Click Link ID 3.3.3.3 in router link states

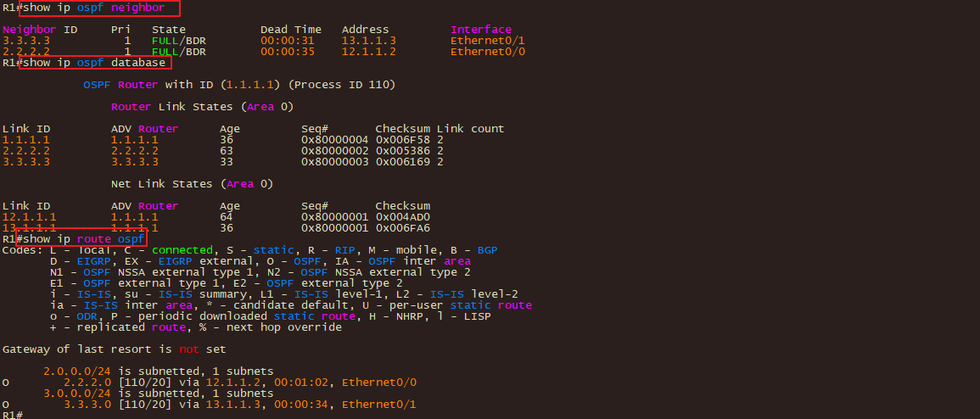[x=26, y=162]
